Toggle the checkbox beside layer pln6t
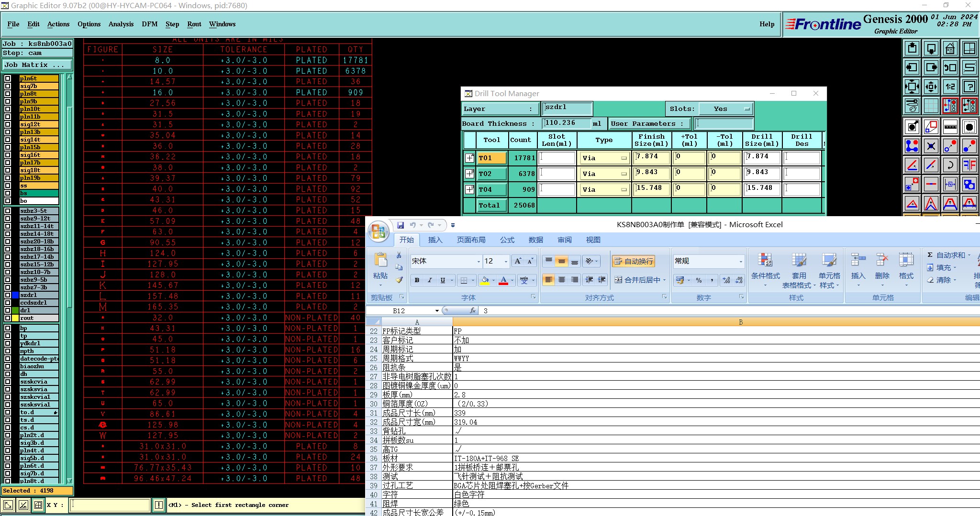This screenshot has width=980, height=516. pos(8,78)
